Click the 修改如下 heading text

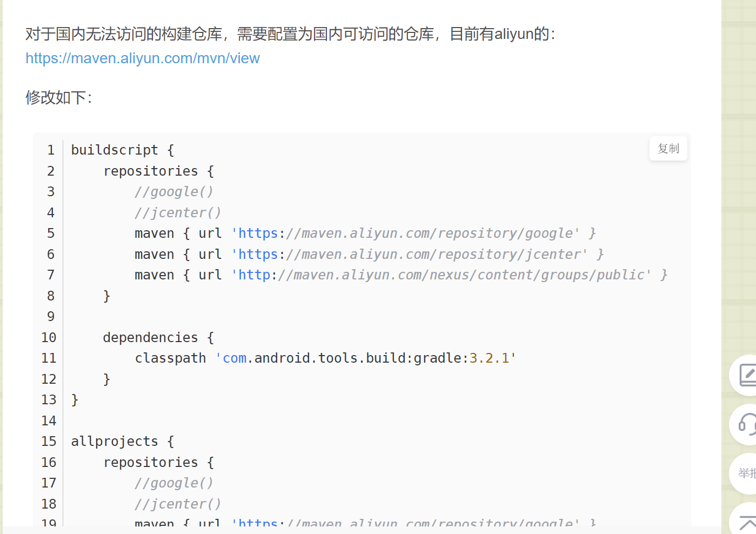coord(58,98)
